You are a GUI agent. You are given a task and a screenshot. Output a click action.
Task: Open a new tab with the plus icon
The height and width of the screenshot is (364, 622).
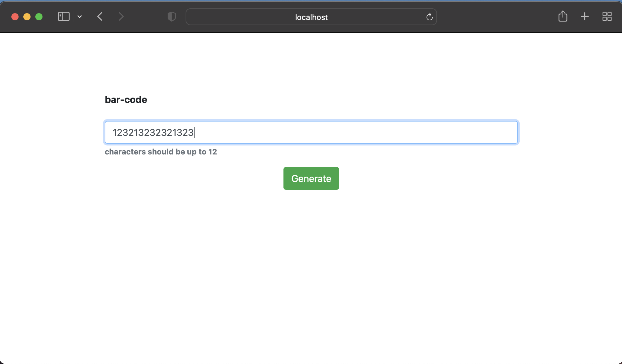pos(584,16)
